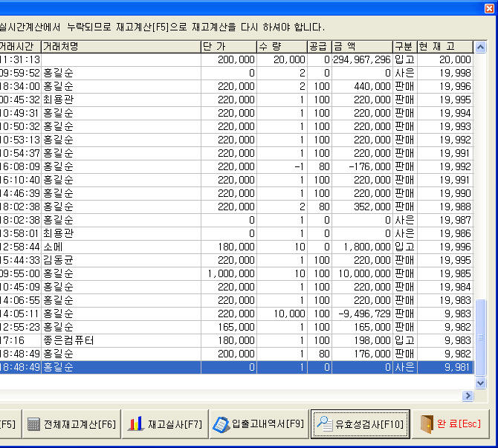Click vertical scrollbar down arrow

click(480, 383)
